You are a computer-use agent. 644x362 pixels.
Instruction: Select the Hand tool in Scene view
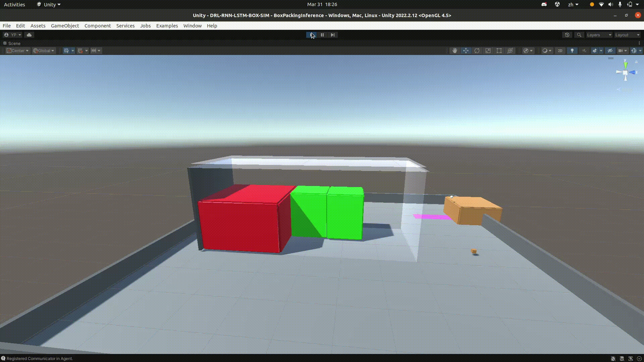click(454, 50)
